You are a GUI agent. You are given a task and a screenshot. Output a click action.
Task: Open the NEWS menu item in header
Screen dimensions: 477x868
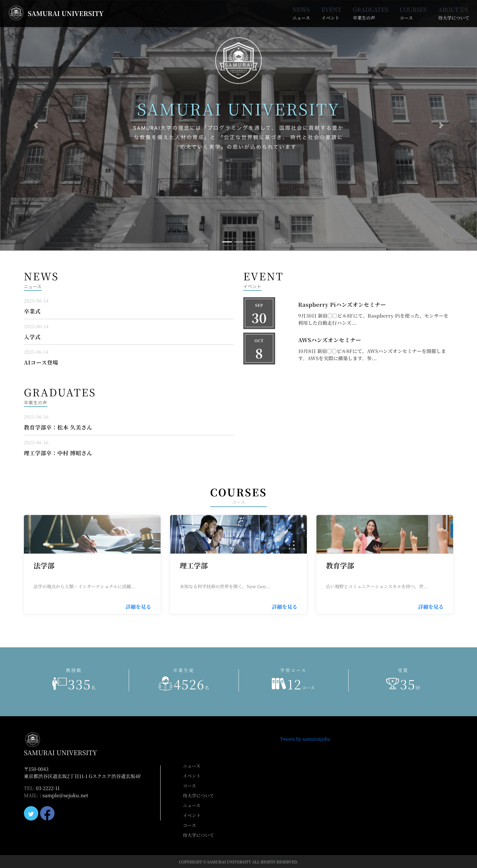click(301, 14)
